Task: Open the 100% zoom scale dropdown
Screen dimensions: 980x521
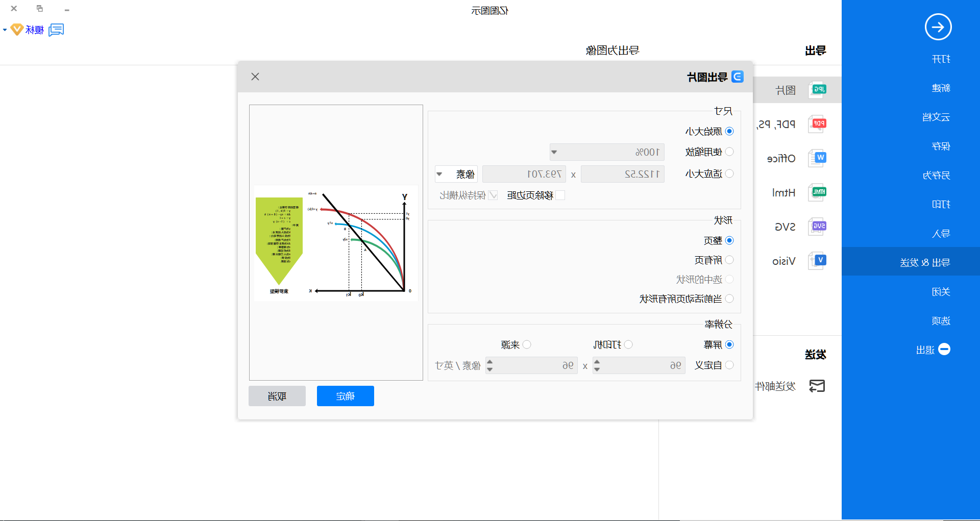Action: [607, 152]
